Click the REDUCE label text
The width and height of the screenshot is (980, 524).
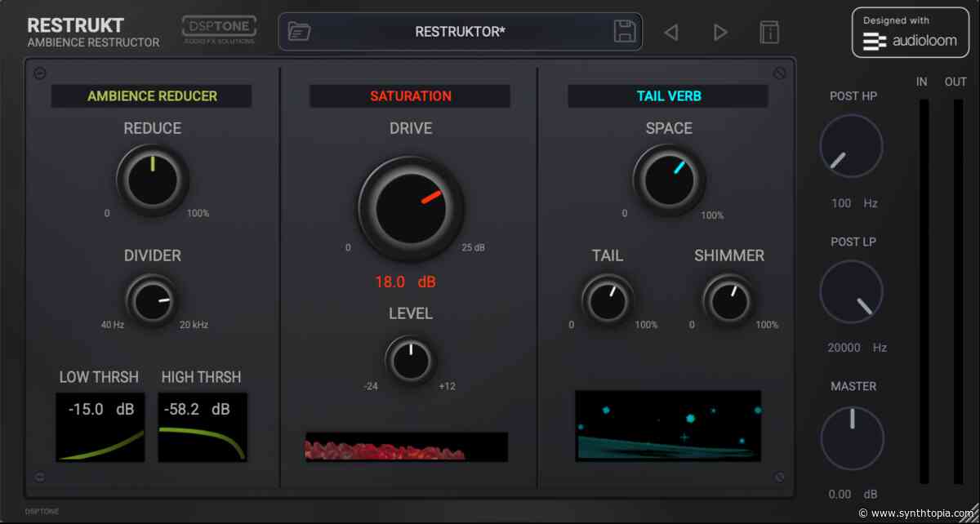pos(153,128)
